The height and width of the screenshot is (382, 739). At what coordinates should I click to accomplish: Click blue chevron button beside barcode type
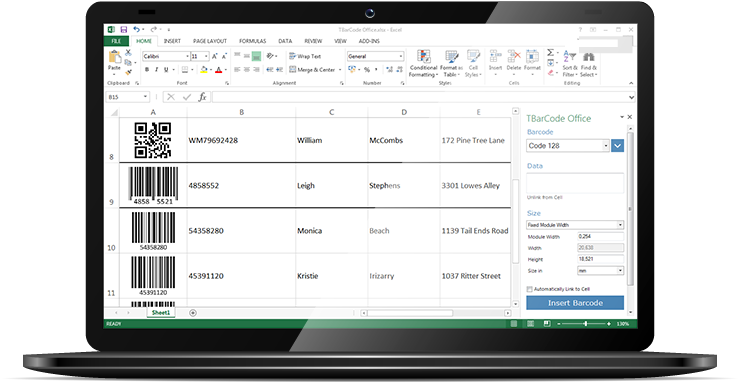617,146
